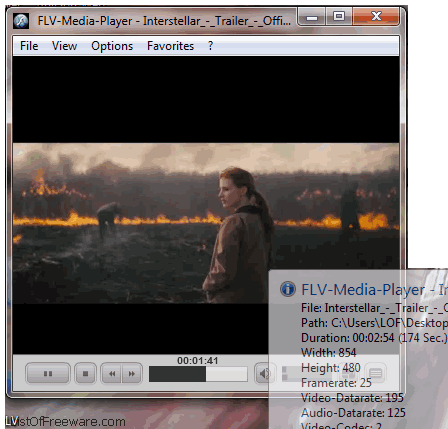Pause the video with the pause button

click(x=48, y=373)
